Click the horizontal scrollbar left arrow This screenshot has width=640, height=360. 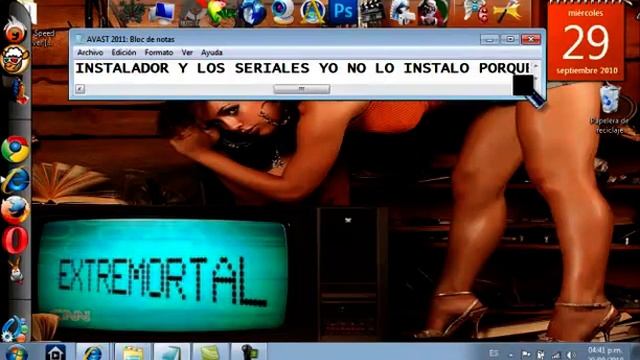80,89
